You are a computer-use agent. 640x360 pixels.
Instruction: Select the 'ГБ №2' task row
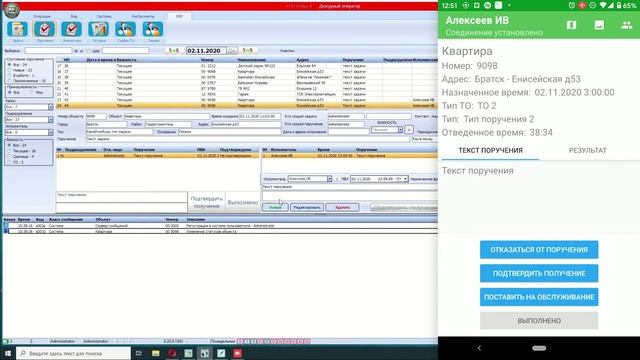pos(247,89)
